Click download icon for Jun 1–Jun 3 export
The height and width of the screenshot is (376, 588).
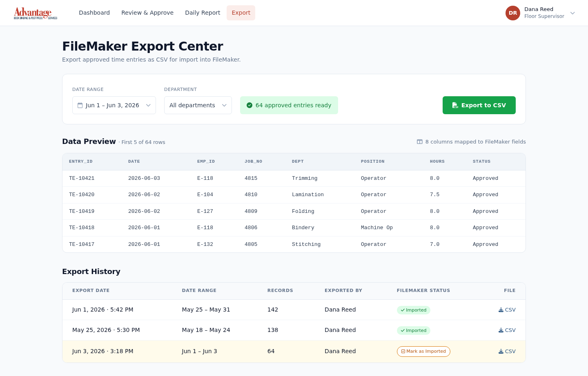coord(501,352)
